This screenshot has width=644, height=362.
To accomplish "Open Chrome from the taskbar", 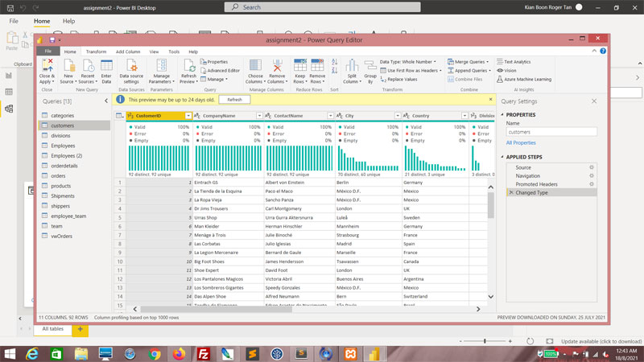I will pos(155,353).
